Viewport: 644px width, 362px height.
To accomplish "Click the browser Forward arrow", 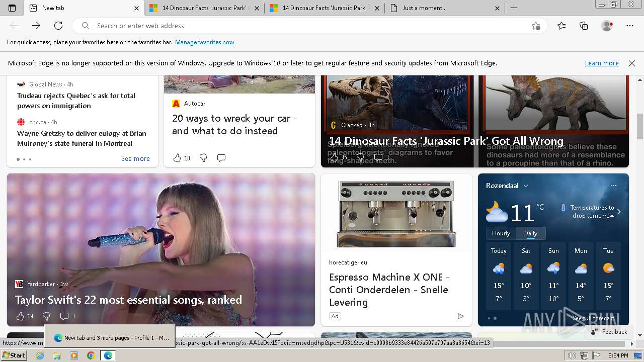I will tap(36, 26).
